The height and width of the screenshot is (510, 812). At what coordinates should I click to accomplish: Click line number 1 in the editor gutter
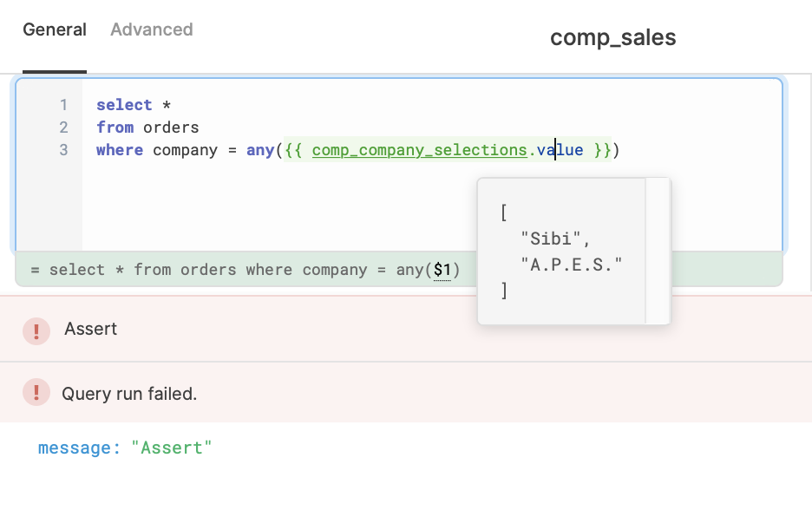[62, 104]
